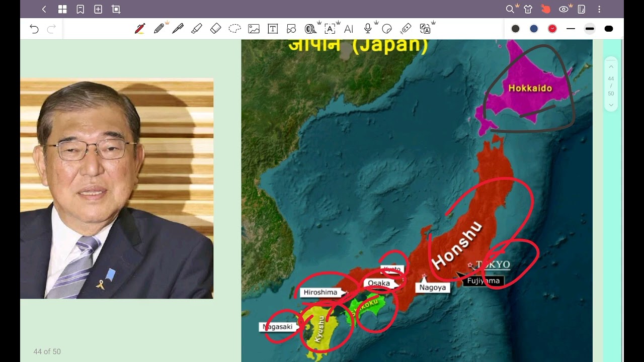
Task: Select the medium stroke width
Action: pyautogui.click(x=590, y=29)
